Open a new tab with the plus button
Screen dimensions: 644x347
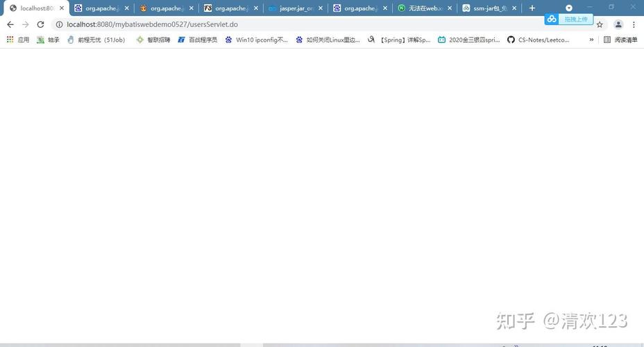click(532, 8)
